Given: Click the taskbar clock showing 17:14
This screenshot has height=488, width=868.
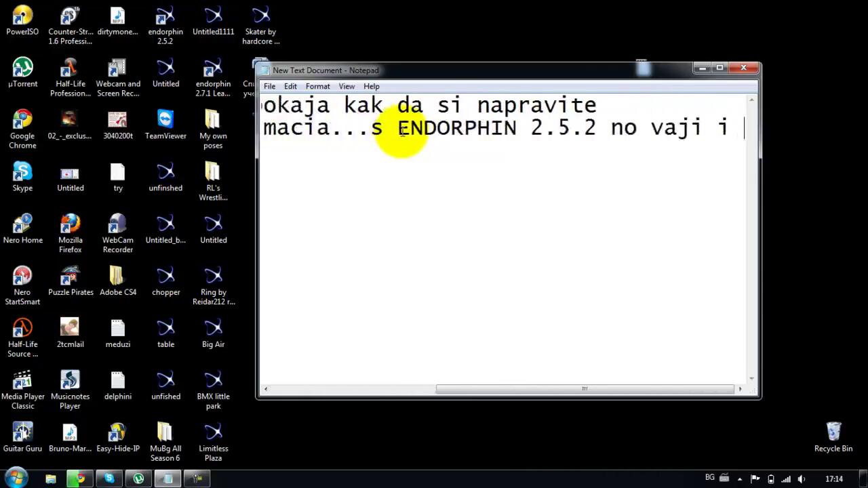Looking at the screenshot, I should pos(834,479).
